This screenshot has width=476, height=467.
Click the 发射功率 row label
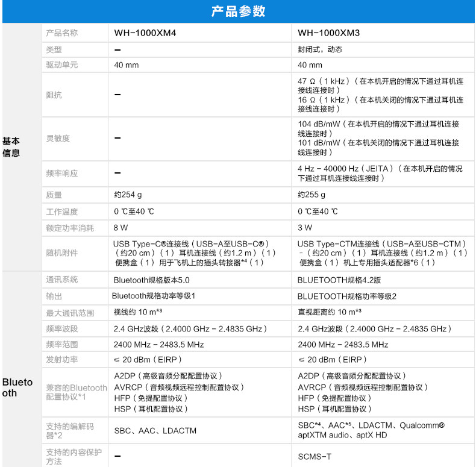tap(62, 360)
